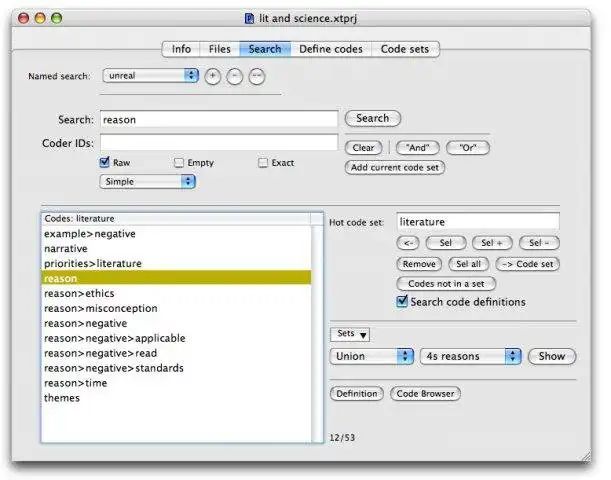
Task: Enable the Exact checkbox
Action: pos(263,162)
